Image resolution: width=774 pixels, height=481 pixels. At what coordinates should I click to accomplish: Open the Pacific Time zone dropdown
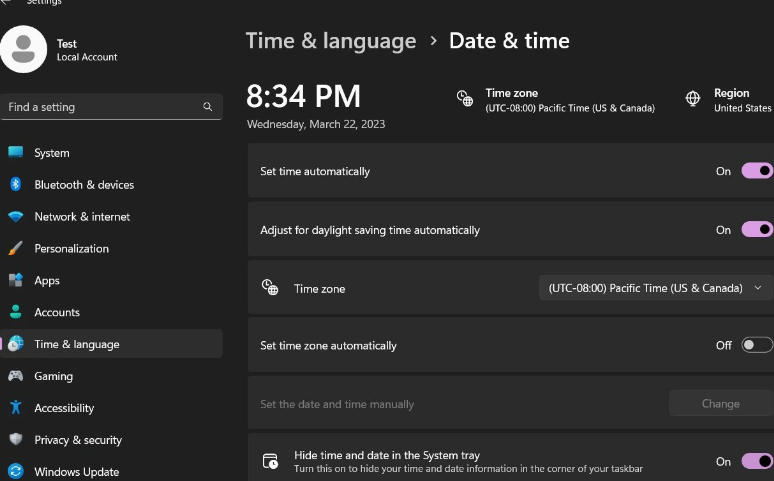[655, 288]
